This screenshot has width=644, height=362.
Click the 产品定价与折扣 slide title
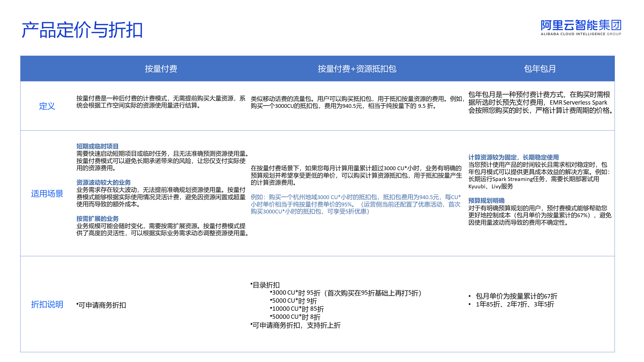point(82,30)
